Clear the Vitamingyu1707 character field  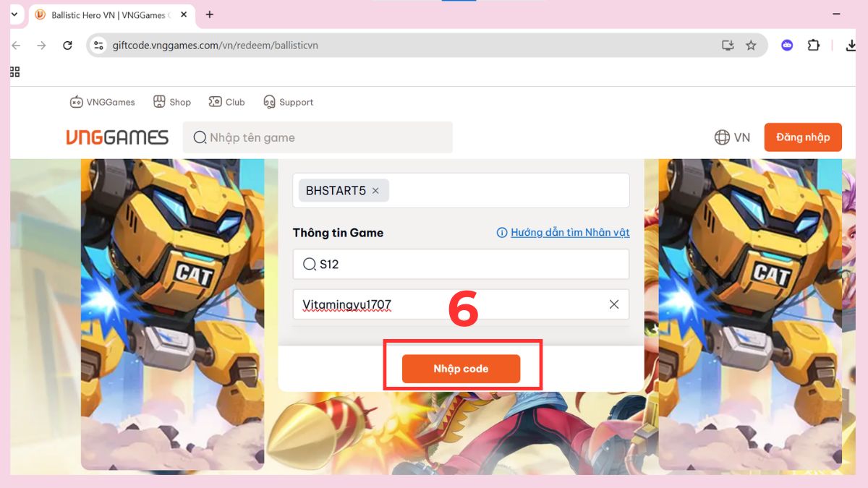614,304
